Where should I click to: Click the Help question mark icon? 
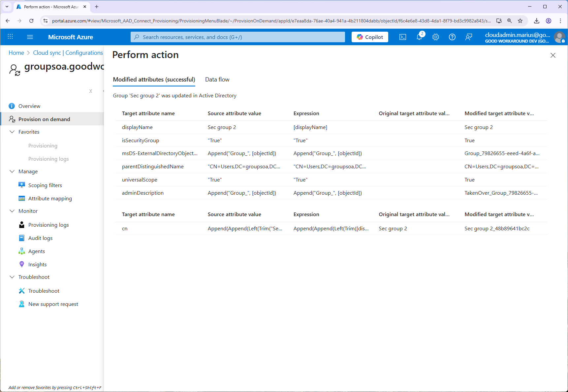pyautogui.click(x=452, y=37)
